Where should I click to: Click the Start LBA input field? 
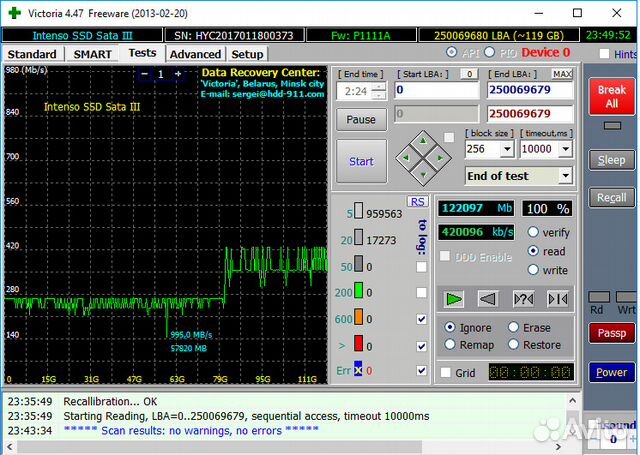[x=436, y=90]
